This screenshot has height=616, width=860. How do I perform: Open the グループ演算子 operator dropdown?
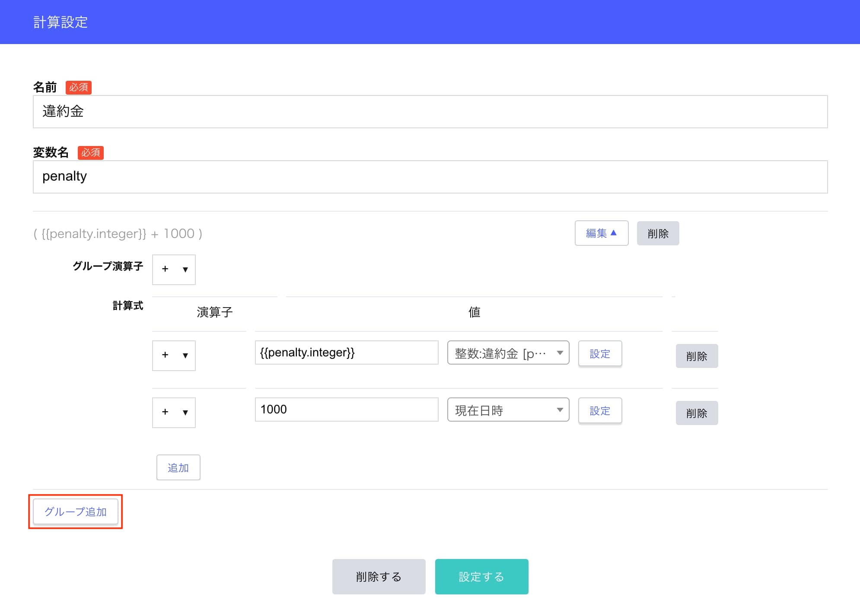pos(174,270)
